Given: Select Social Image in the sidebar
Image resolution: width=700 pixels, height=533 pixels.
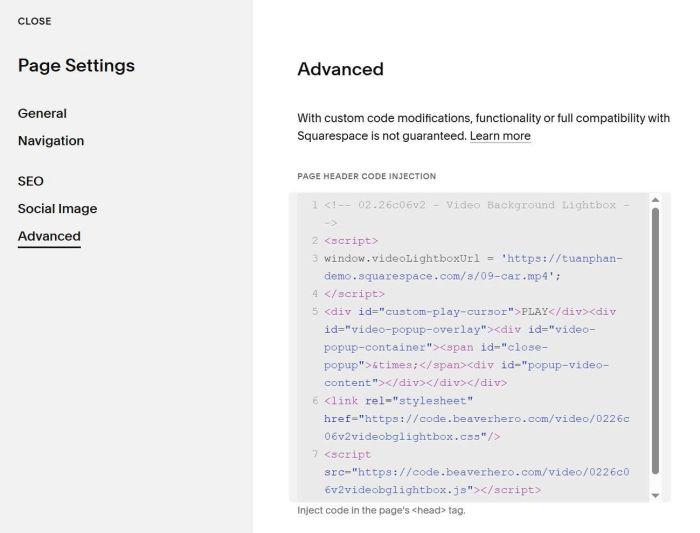Looking at the screenshot, I should pyautogui.click(x=57, y=209).
